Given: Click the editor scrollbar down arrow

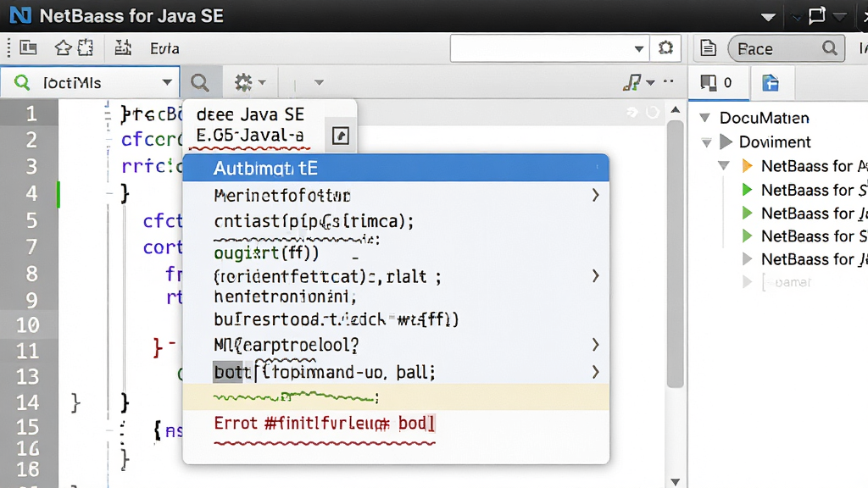Looking at the screenshot, I should click(x=675, y=482).
